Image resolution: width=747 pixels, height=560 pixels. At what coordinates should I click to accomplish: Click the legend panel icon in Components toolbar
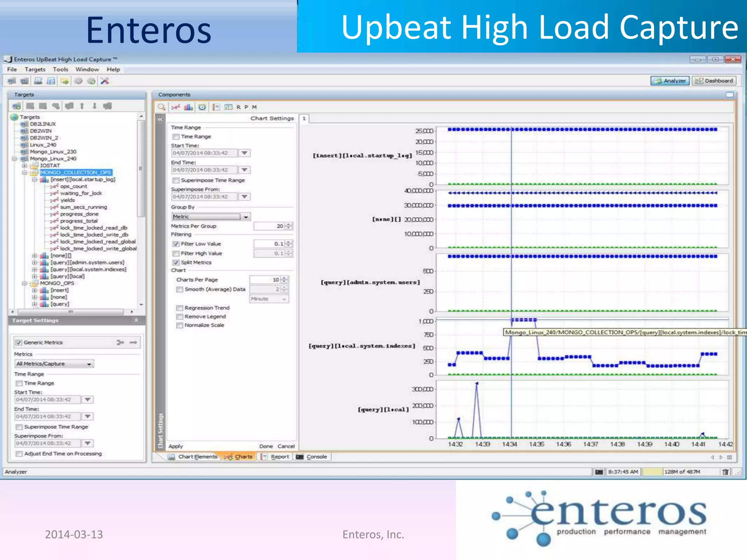(217, 107)
